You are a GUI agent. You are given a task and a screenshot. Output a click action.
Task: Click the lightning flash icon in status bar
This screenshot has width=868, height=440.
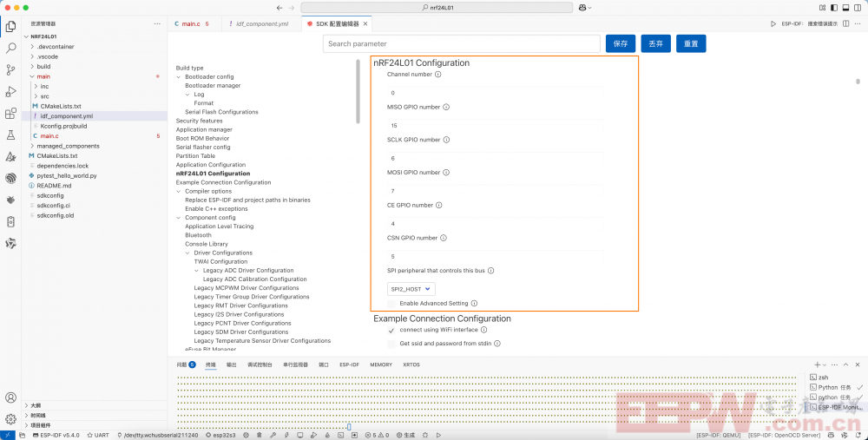[x=286, y=435]
